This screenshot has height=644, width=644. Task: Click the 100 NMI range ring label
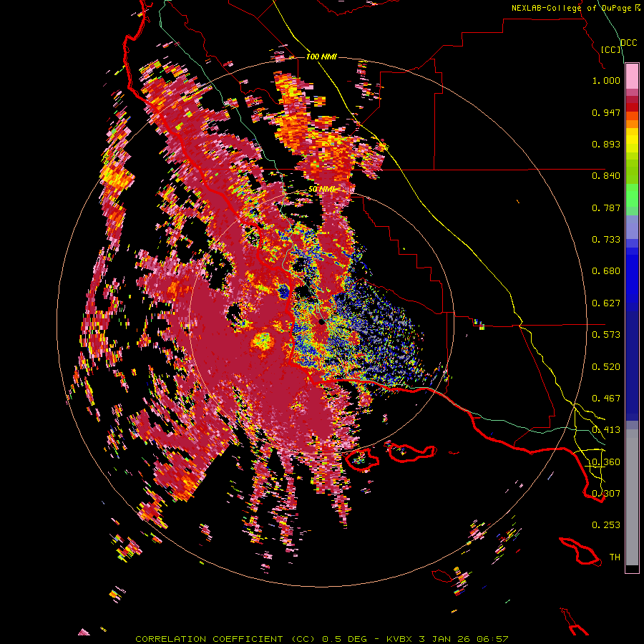321,57
